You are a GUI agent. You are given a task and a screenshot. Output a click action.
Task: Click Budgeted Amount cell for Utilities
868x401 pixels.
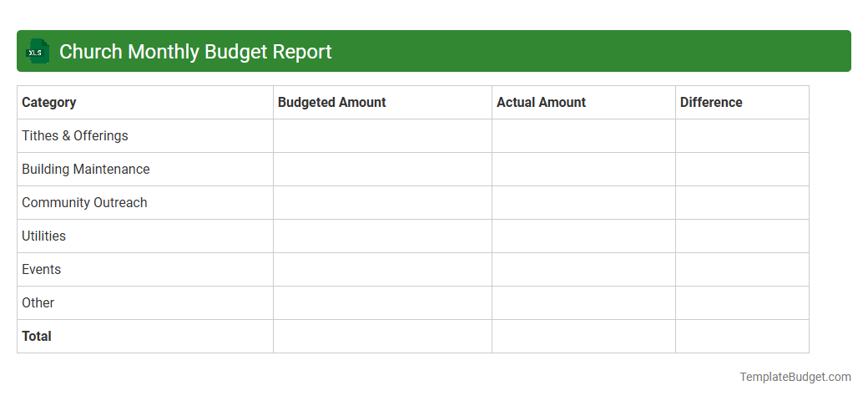click(x=382, y=236)
